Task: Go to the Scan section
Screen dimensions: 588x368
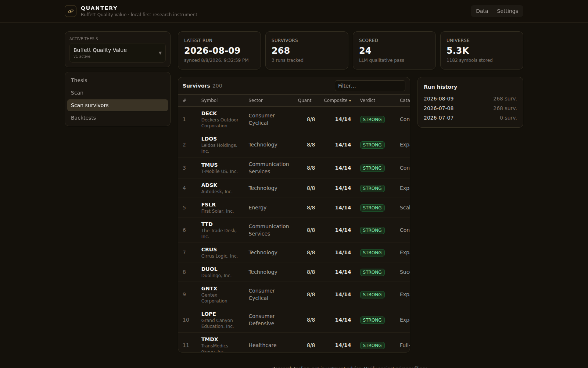Action: coord(118,93)
